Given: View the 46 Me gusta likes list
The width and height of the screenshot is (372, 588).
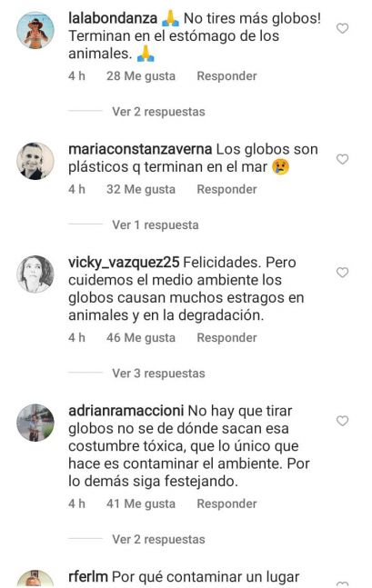Looking at the screenshot, I should point(141,337).
